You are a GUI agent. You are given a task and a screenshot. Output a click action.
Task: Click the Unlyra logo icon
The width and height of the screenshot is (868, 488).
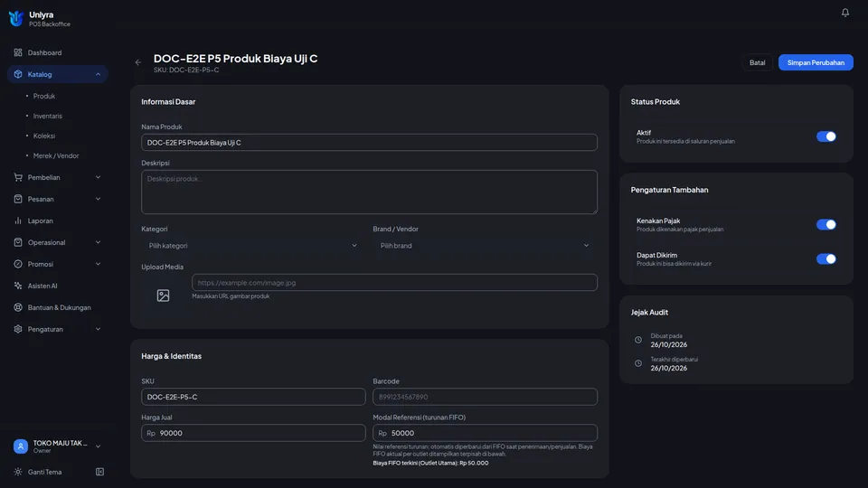point(16,18)
